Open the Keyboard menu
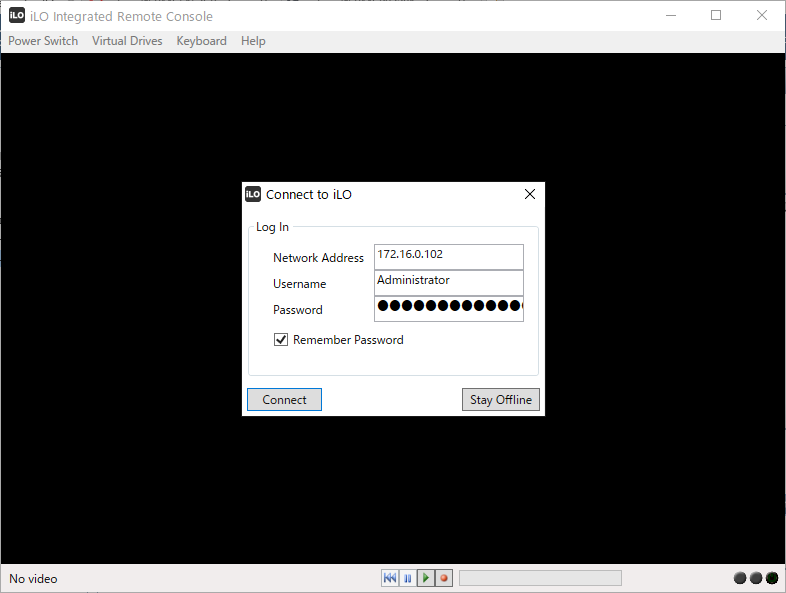786x593 pixels. coord(202,41)
